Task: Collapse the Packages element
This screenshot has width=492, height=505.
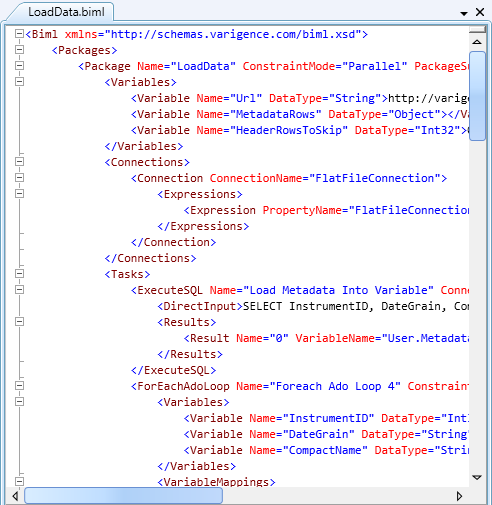Action: (x=20, y=50)
